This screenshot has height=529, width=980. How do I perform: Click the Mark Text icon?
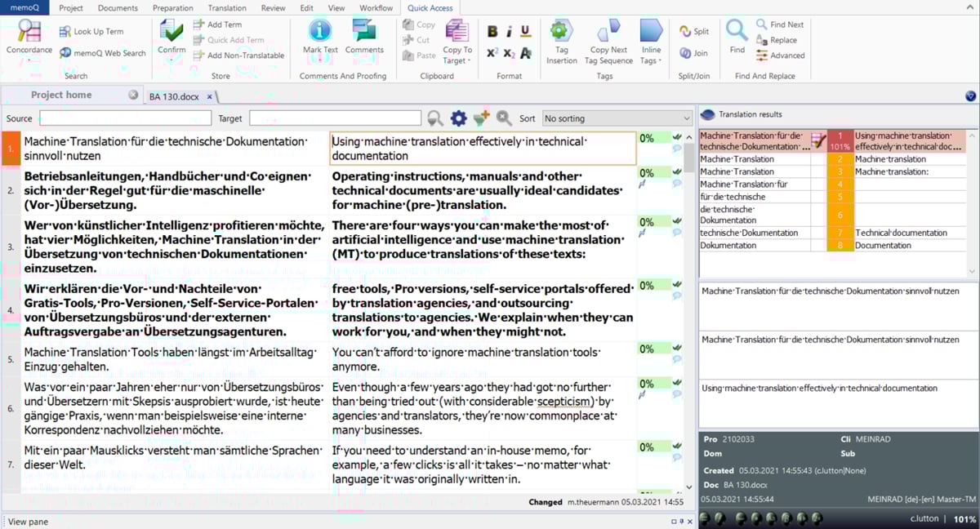pos(319,38)
